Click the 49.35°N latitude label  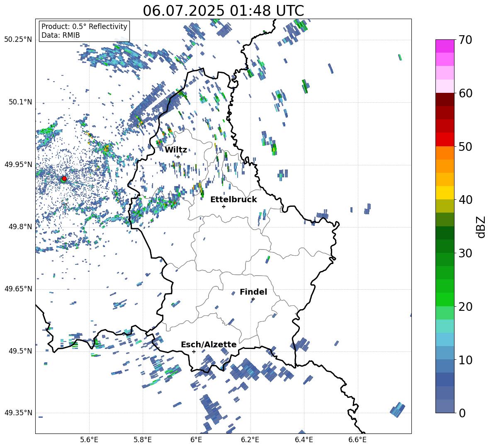[x=18, y=413]
